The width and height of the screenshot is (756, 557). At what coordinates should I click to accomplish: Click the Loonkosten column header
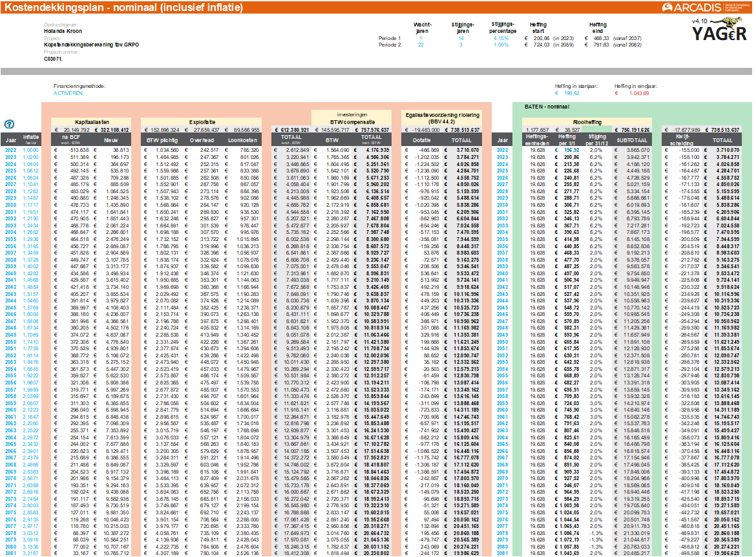[245, 138]
